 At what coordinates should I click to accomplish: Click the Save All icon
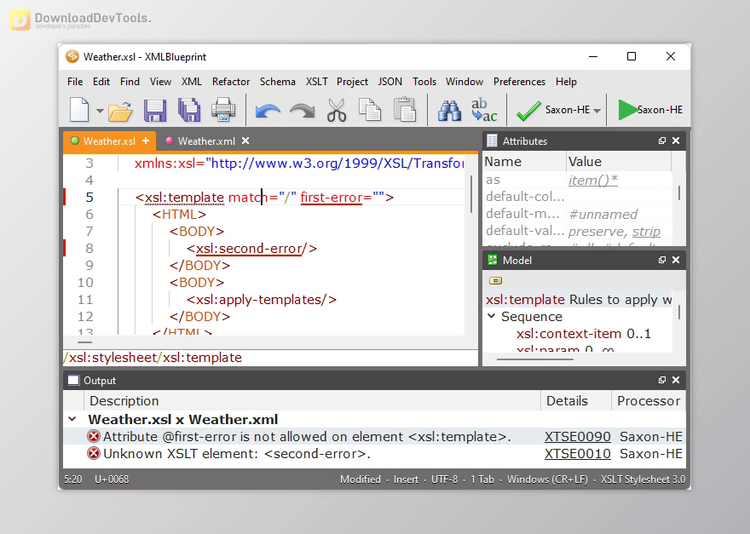[188, 110]
